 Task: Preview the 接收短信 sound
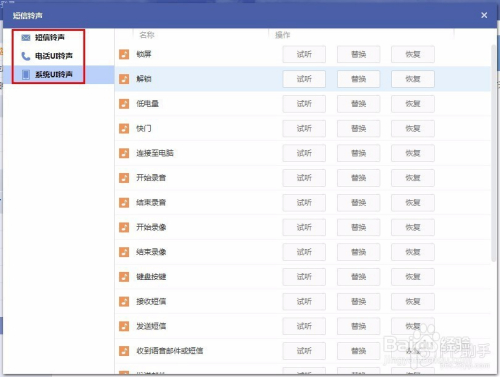point(304,302)
